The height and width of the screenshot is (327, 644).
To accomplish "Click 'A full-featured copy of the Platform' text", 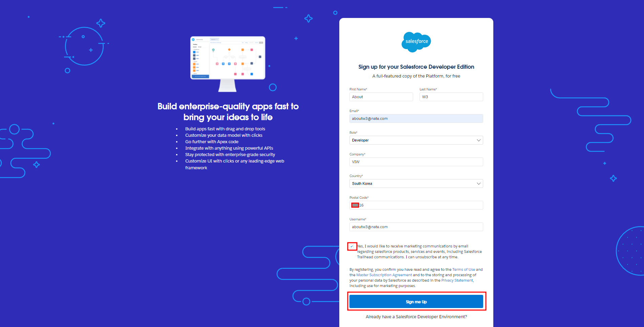I will [416, 76].
